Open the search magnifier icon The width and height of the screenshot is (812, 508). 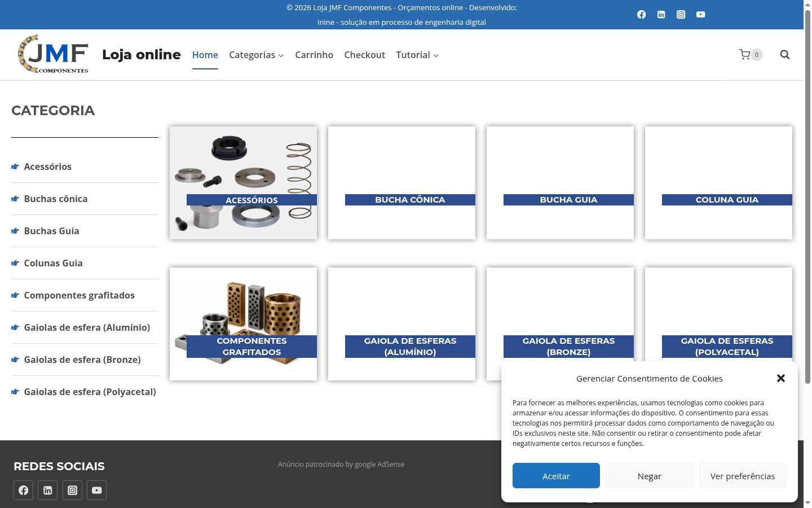785,55
